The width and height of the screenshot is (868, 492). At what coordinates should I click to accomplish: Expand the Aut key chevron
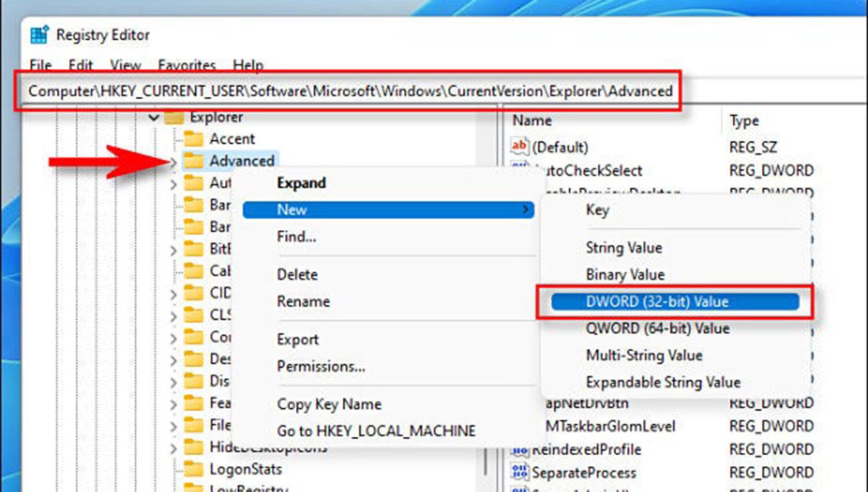click(x=174, y=184)
